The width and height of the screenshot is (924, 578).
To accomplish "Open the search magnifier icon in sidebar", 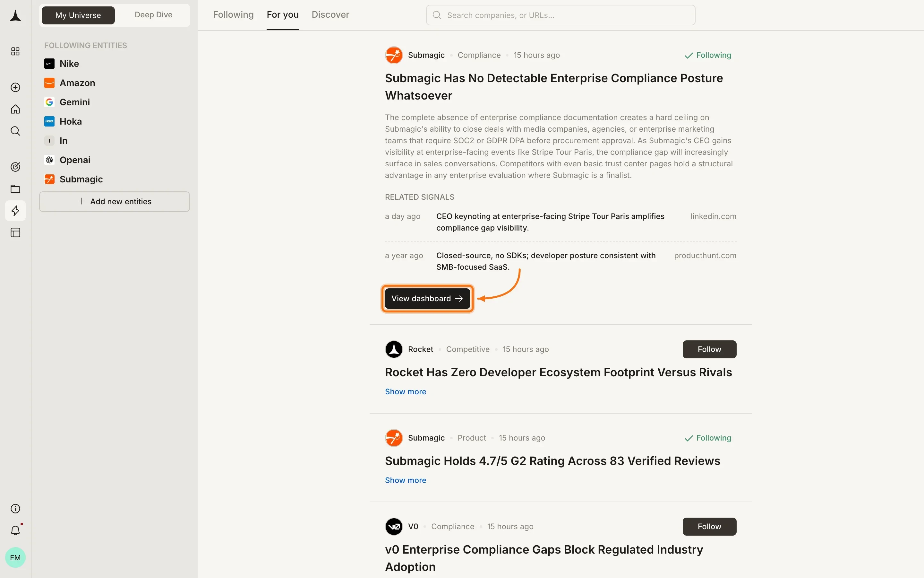I will [x=15, y=131].
